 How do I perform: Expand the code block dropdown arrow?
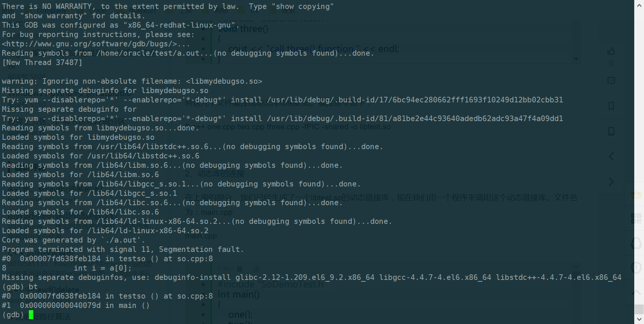(x=577, y=59)
